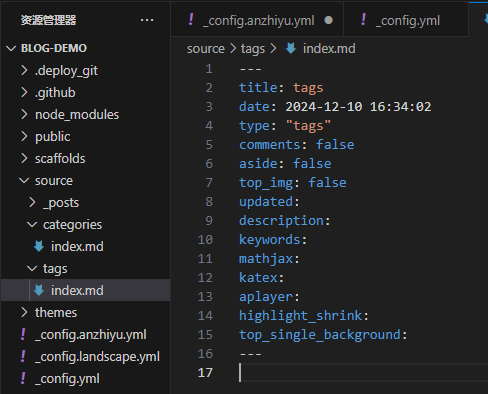Collapse the categories folder

pyautogui.click(x=32, y=224)
